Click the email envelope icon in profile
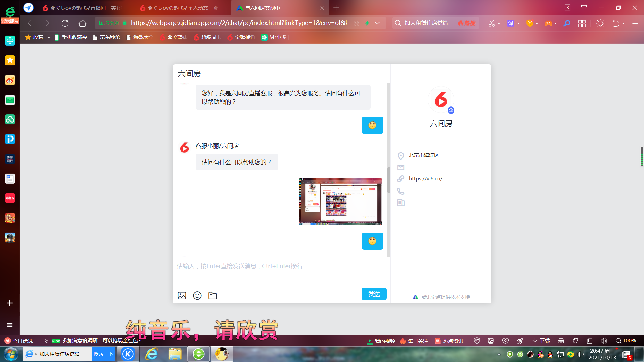644x362 pixels. click(401, 167)
